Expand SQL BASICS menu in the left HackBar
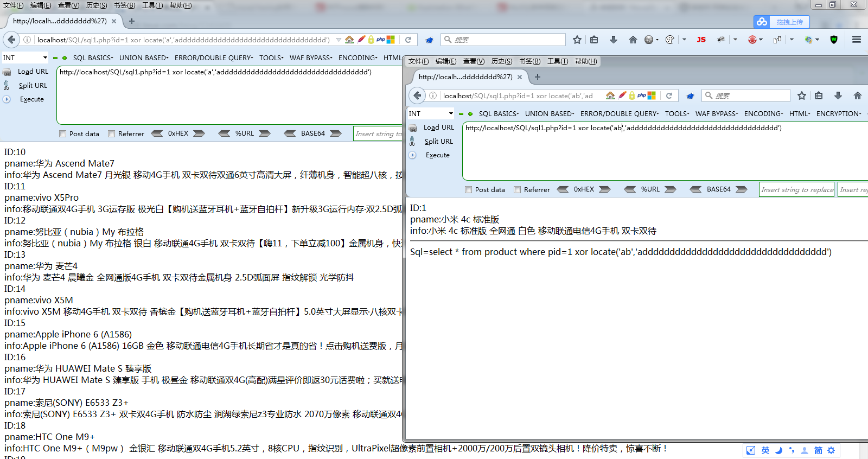This screenshot has width=868, height=459. 93,58
